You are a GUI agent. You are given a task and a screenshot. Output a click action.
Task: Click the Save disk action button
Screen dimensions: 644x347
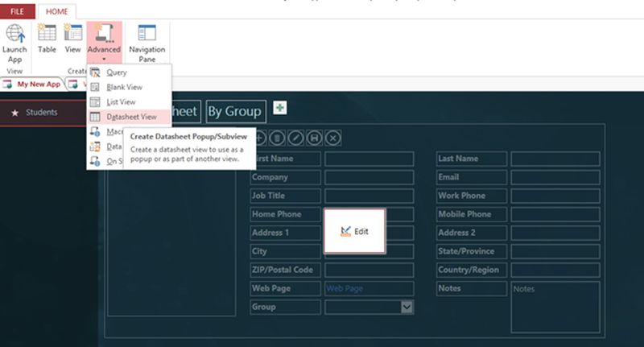(314, 138)
